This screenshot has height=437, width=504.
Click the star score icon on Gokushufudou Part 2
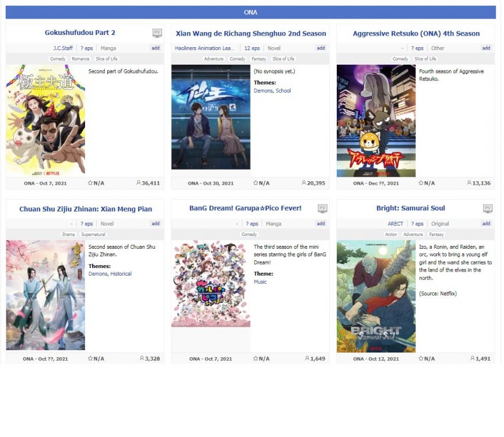(x=90, y=183)
